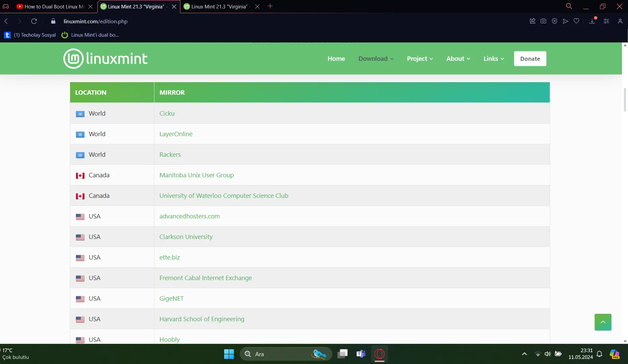Open Clarkson University mirror link

pyautogui.click(x=186, y=237)
